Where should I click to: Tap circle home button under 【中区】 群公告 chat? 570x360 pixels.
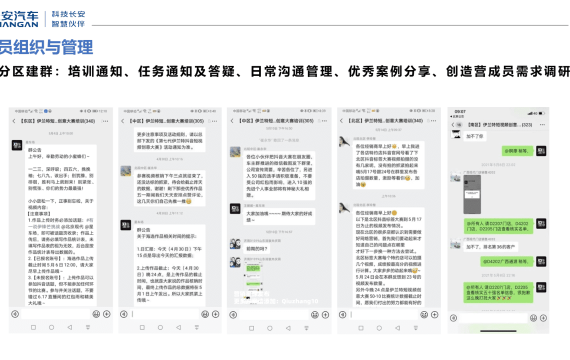click(160, 328)
